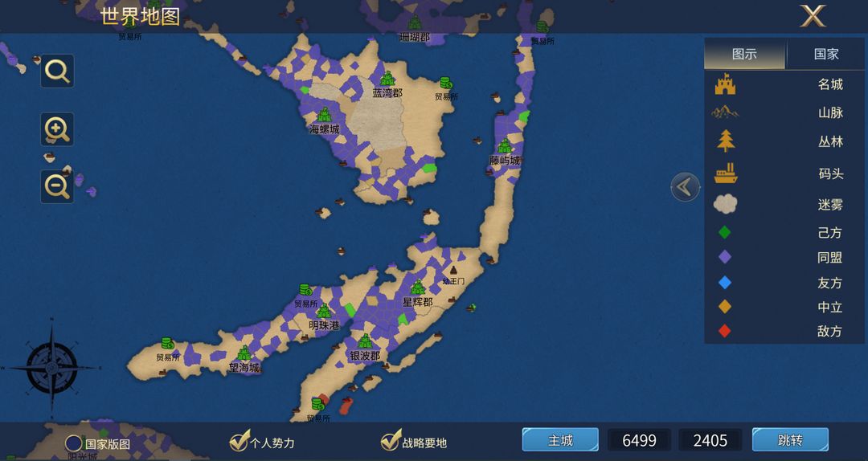Select the 6499 coordinate field

(x=640, y=441)
